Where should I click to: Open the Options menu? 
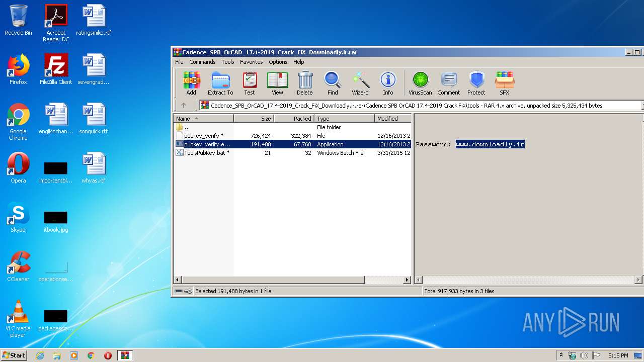(278, 62)
